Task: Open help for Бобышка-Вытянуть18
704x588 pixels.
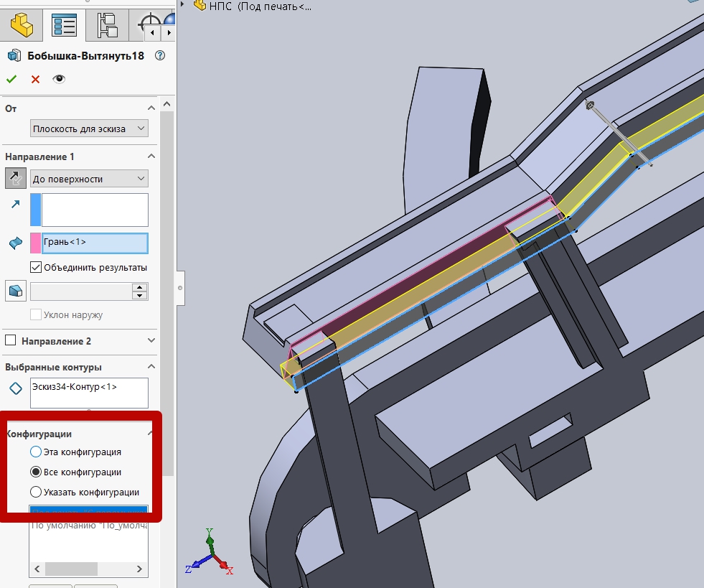Action: click(160, 55)
